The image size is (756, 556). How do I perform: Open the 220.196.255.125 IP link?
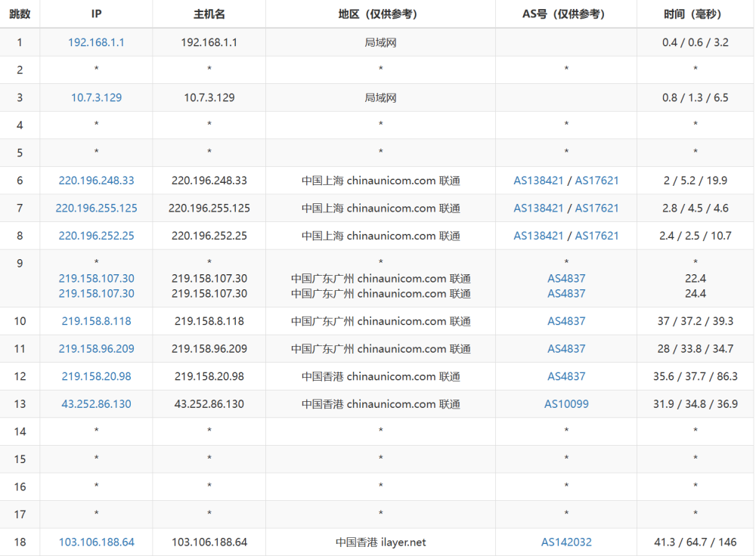tap(96, 208)
